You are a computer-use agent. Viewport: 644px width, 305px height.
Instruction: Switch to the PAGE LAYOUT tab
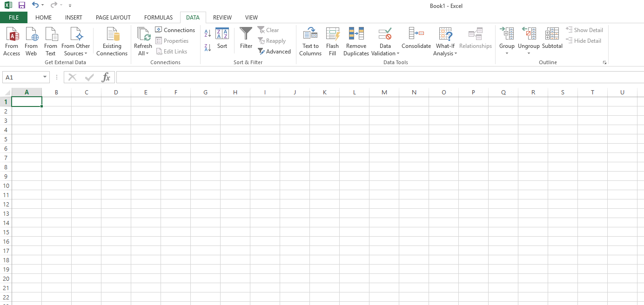pyautogui.click(x=113, y=17)
